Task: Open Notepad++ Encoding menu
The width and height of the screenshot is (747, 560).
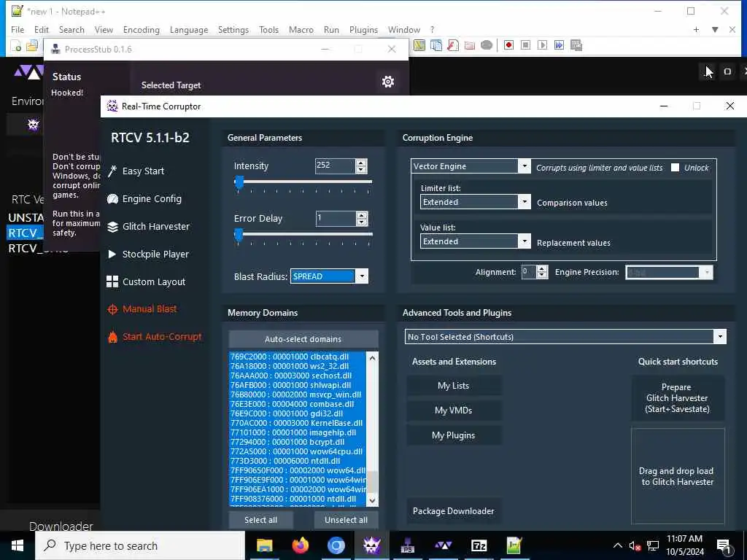Action: 141,29
